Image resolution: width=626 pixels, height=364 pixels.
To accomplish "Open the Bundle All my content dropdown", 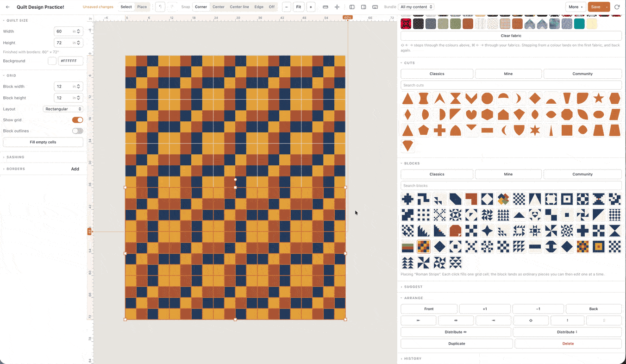I will tap(417, 7).
